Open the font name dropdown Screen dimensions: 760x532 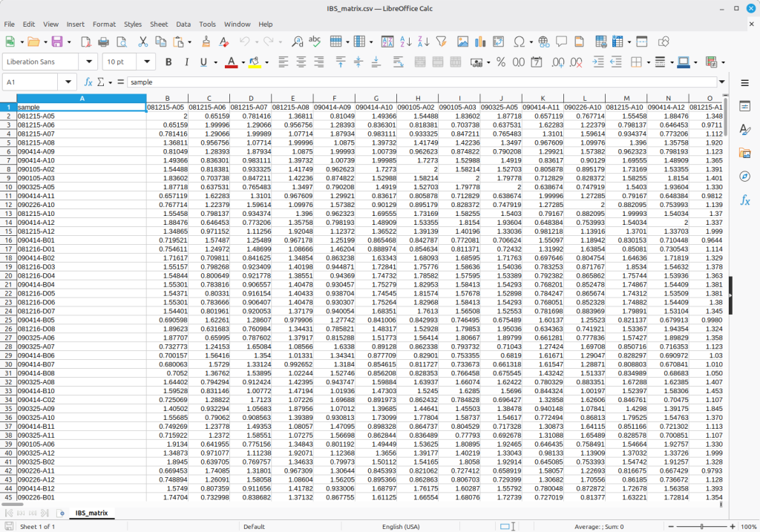[x=90, y=62]
